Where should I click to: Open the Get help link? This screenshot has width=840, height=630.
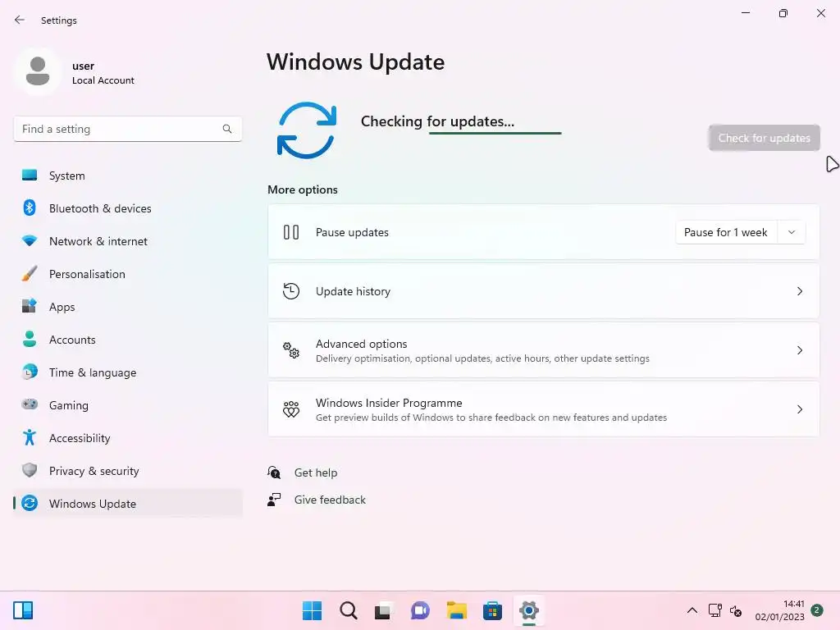316,472
